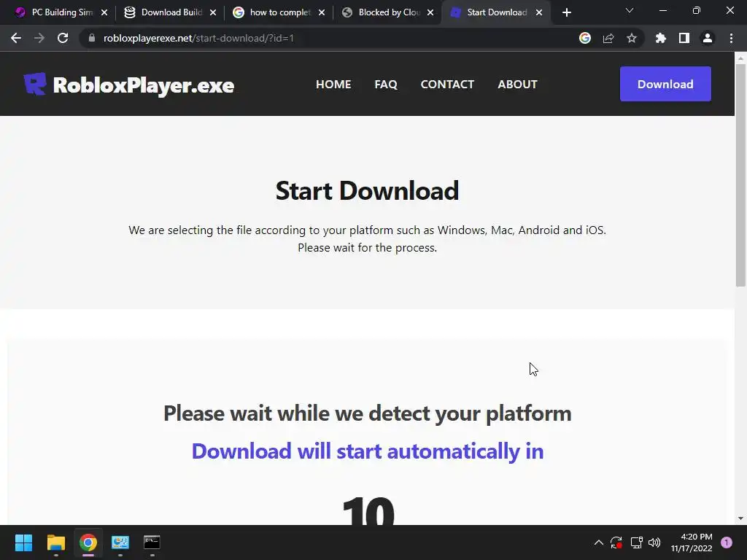The height and width of the screenshot is (560, 747).
Task: Click the sync update tray icon
Action: point(616,542)
